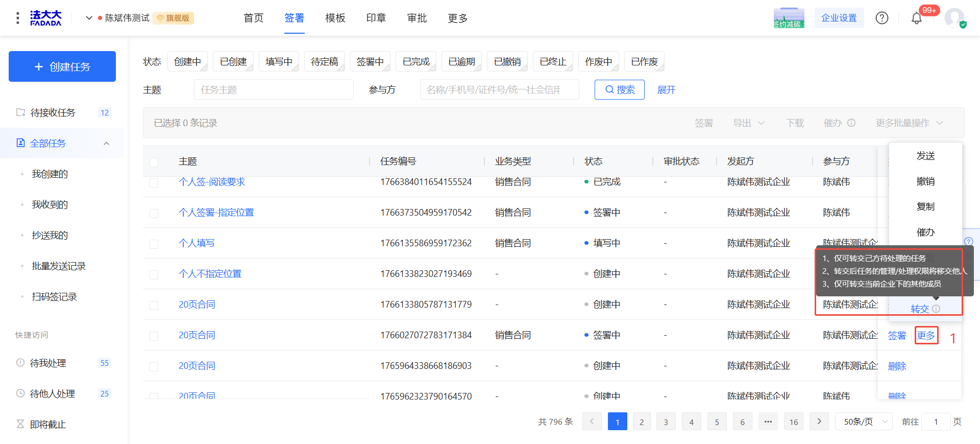Image resolution: width=980 pixels, height=444 pixels.
Task: Focus the 任务主题 input field
Action: (x=274, y=90)
